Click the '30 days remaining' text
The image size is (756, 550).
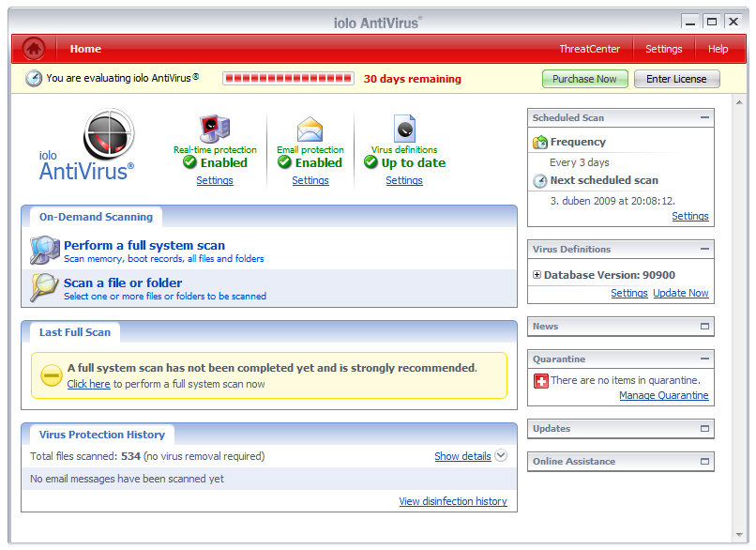click(x=412, y=79)
